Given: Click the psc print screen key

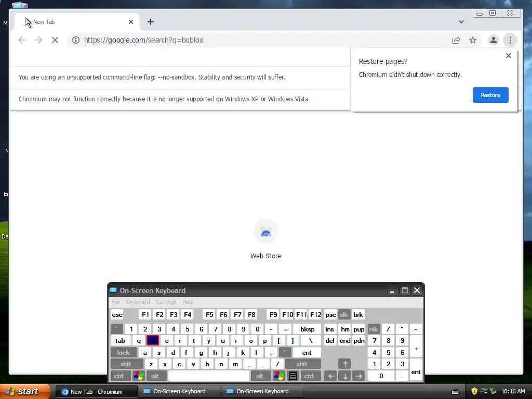Looking at the screenshot, I should coord(330,314).
